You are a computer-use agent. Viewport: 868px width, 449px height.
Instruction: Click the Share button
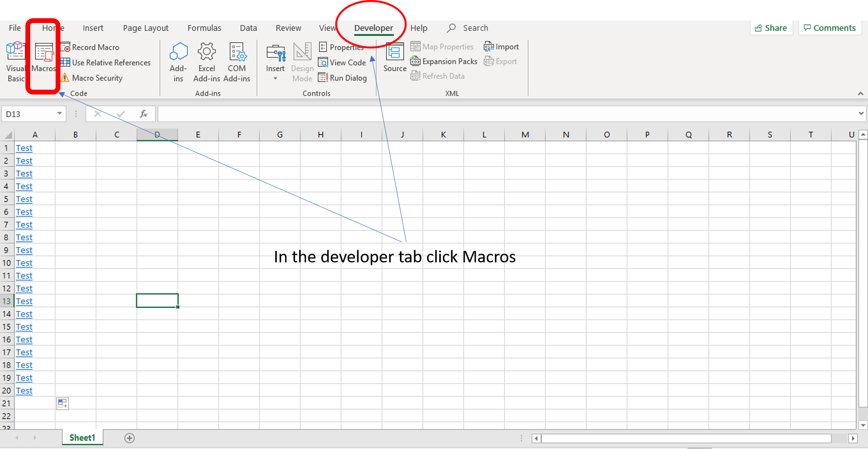[771, 28]
